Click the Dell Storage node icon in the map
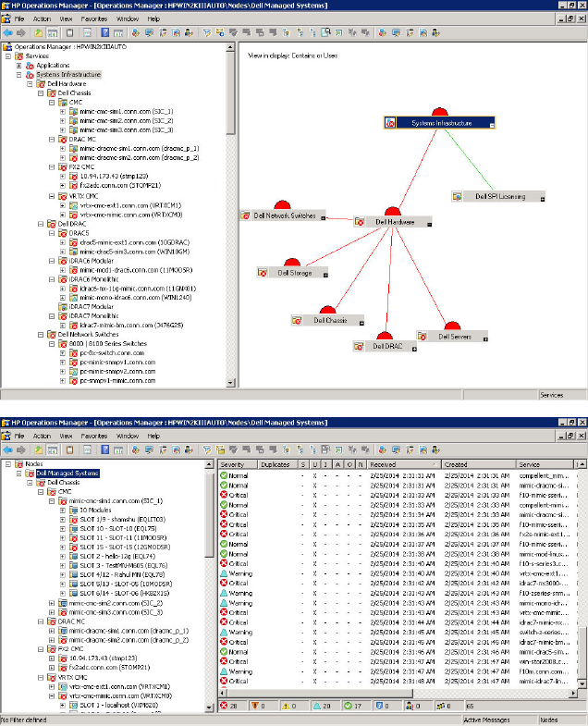 [263, 273]
